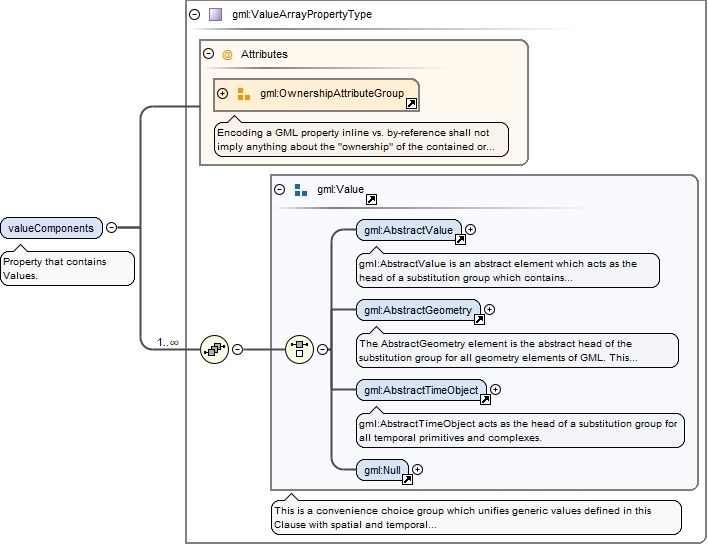Screen dimensions: 708x545
Task: Collapse the gml:ValueArrayPropertyType container
Action: (194, 15)
